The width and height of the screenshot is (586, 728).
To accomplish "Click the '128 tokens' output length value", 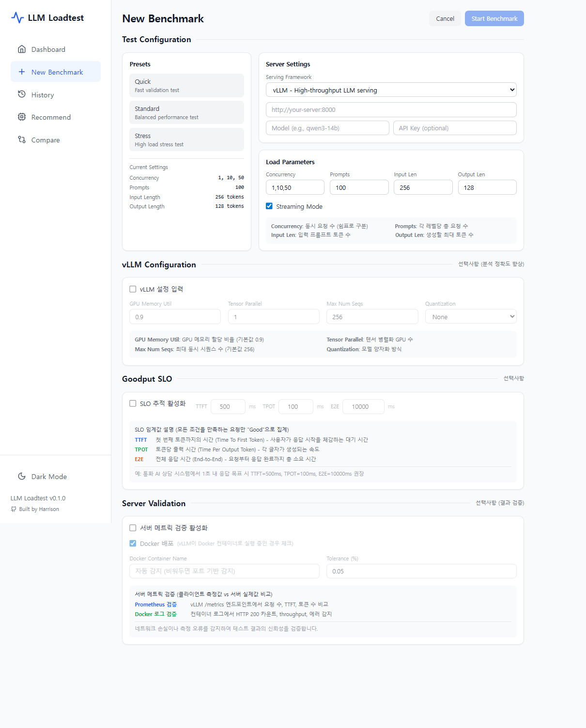I will coord(230,206).
